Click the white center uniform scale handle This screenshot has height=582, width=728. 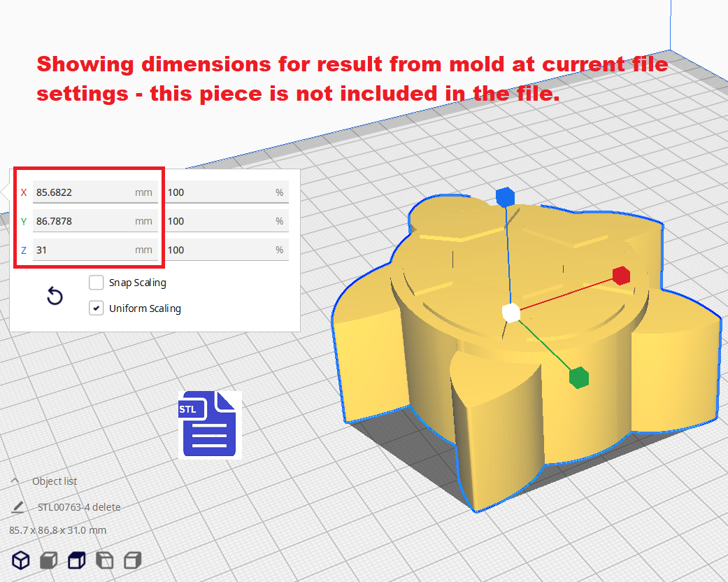(x=511, y=313)
